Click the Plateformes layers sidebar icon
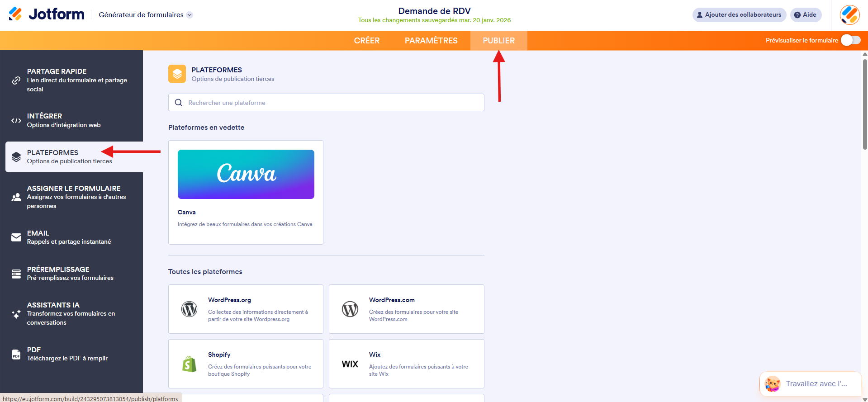 click(x=16, y=157)
